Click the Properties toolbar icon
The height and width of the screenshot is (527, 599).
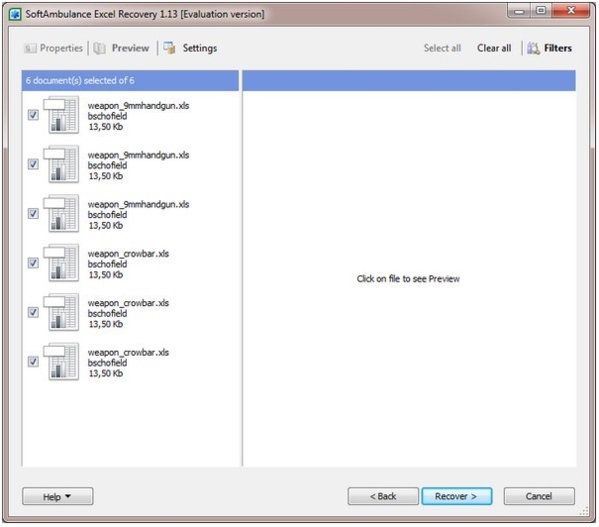click(30, 48)
